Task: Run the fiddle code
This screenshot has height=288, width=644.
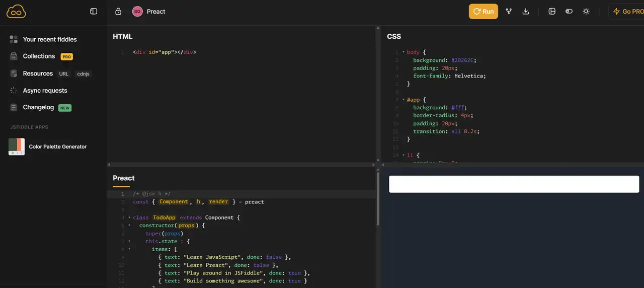Action: point(484,12)
